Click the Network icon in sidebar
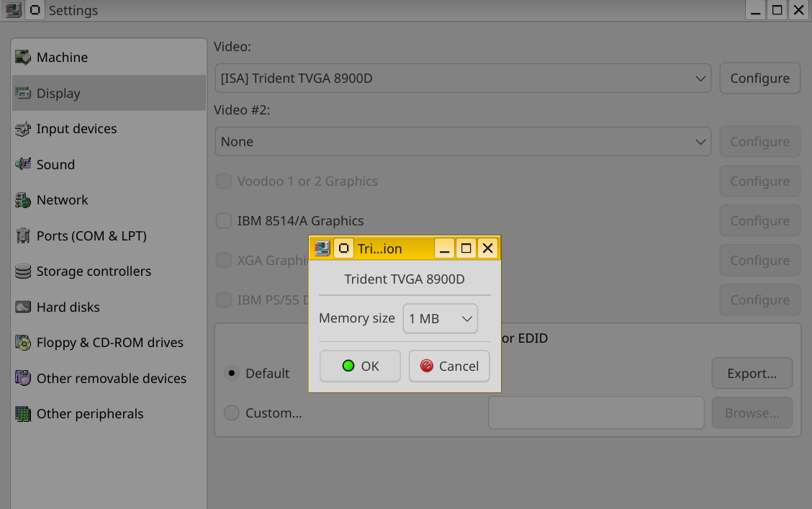Viewport: 812px width, 509px height. coord(23,200)
